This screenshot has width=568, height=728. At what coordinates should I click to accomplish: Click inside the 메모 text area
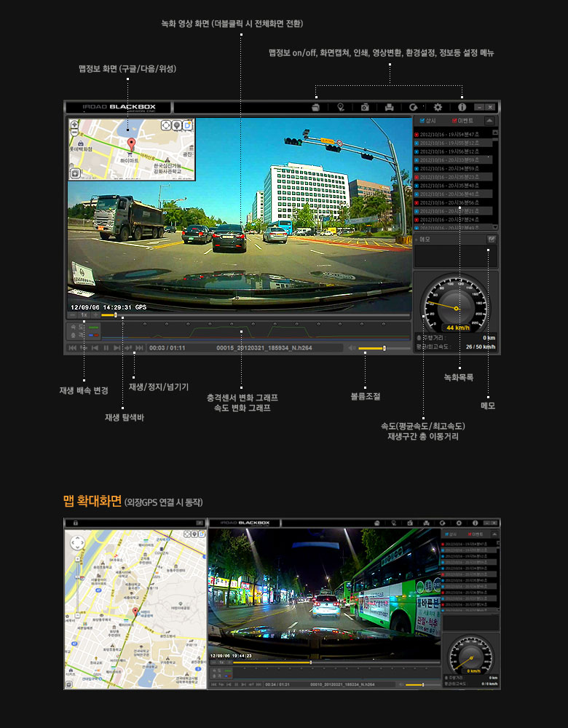point(456,256)
